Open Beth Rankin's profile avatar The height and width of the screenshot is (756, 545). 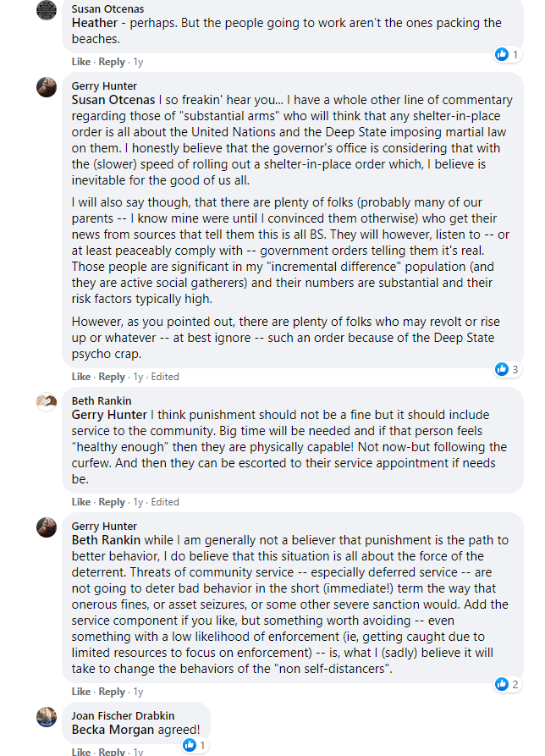coord(47,402)
